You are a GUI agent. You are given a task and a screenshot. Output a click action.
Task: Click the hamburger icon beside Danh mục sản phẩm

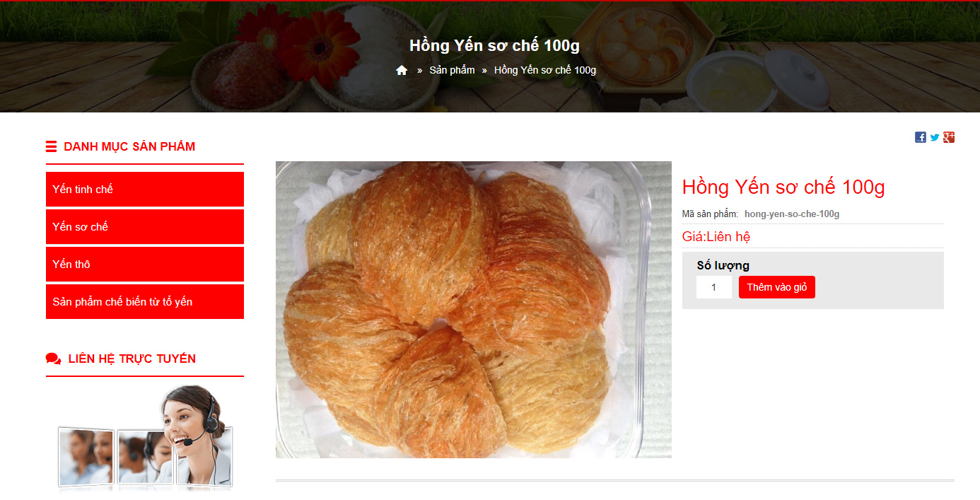click(x=51, y=146)
